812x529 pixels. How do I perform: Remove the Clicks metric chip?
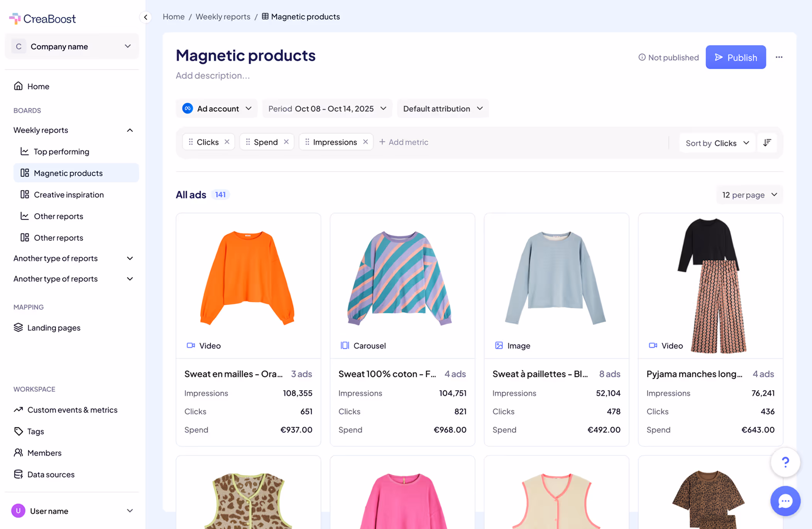coord(227,142)
